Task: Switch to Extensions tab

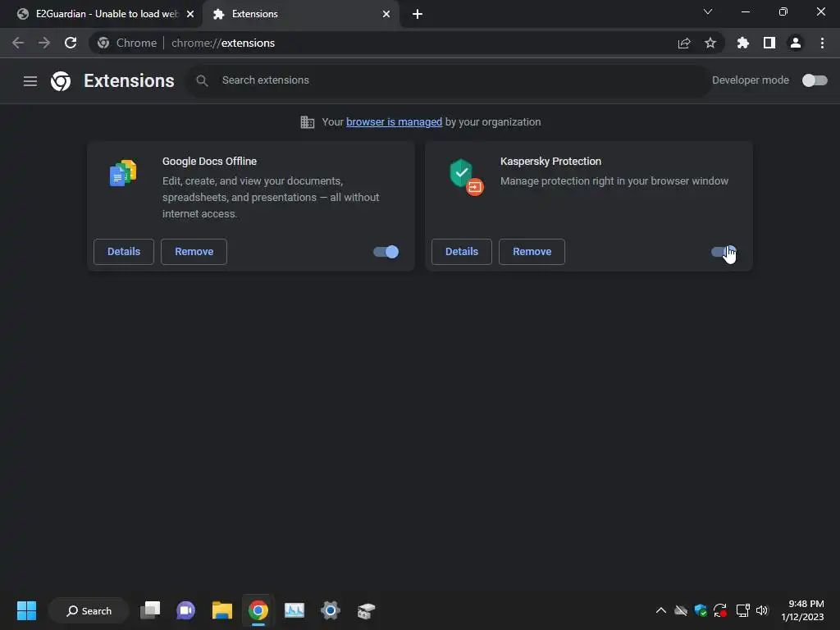Action: coord(300,14)
